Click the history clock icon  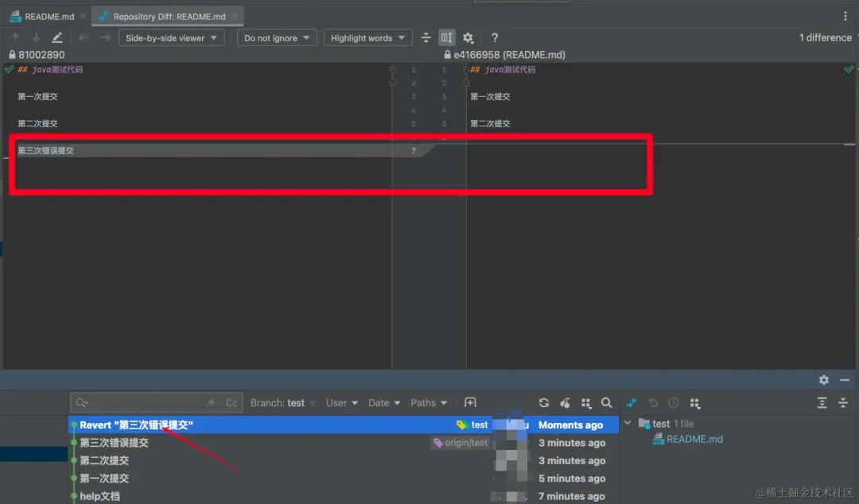[x=674, y=403]
